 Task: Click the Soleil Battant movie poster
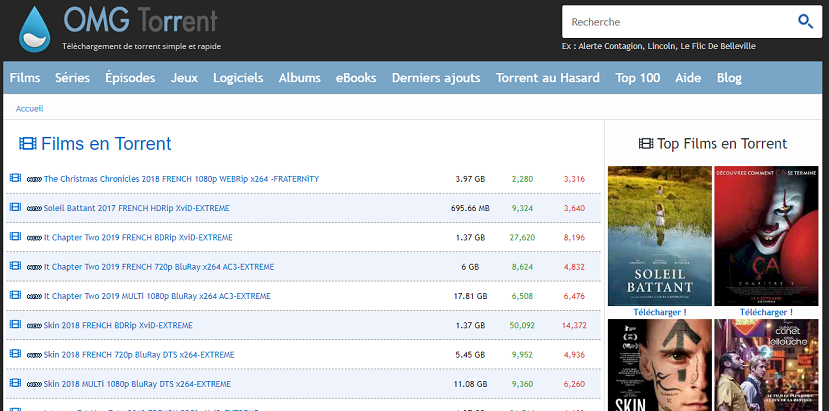[x=660, y=236]
